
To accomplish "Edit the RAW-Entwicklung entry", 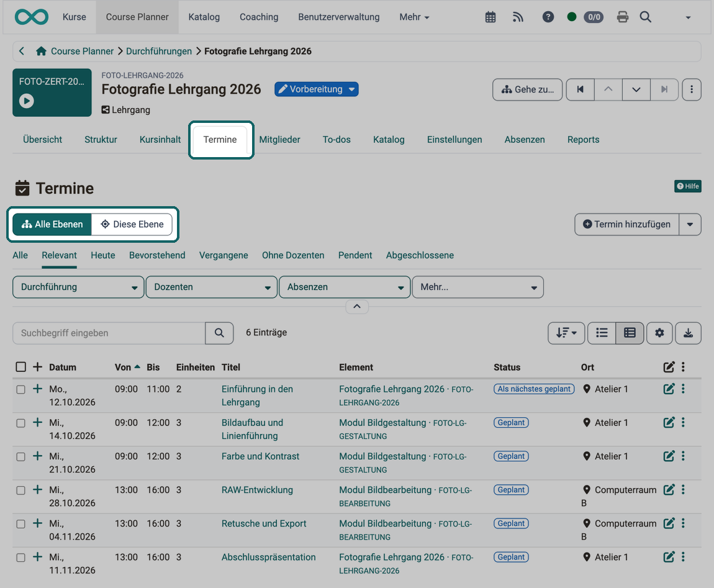I will coord(669,490).
